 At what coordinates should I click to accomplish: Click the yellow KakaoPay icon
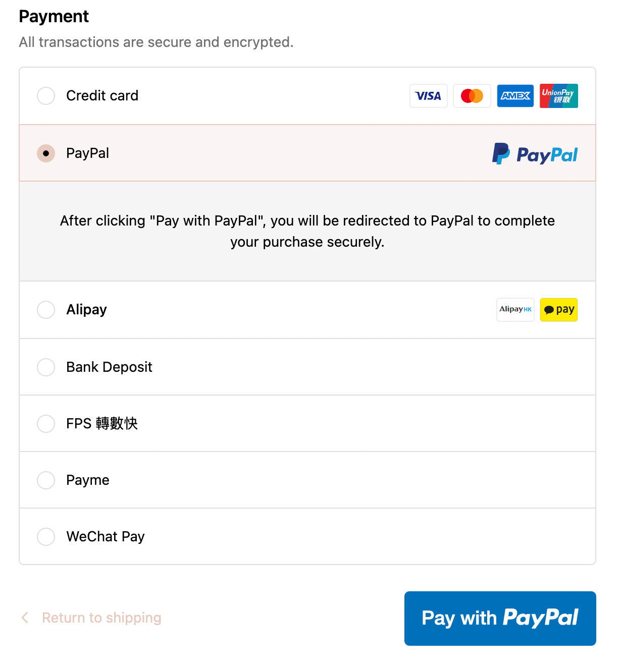coord(559,310)
